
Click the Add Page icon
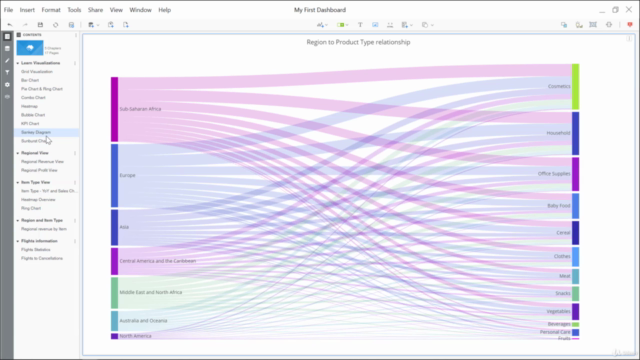click(126, 25)
